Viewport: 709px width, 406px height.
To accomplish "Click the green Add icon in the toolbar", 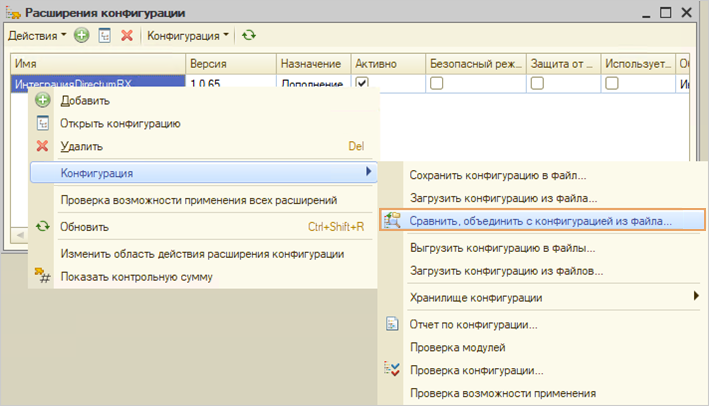I will click(x=81, y=35).
